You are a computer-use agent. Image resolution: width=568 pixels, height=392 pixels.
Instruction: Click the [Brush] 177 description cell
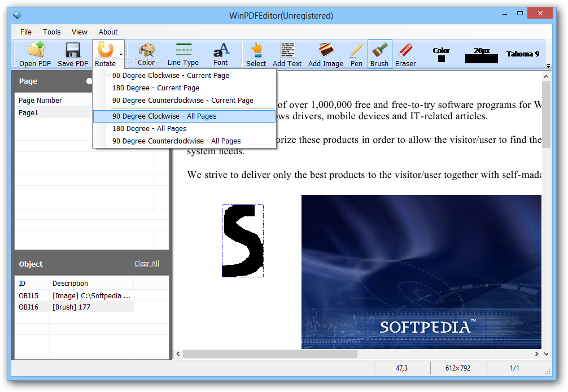coord(91,307)
